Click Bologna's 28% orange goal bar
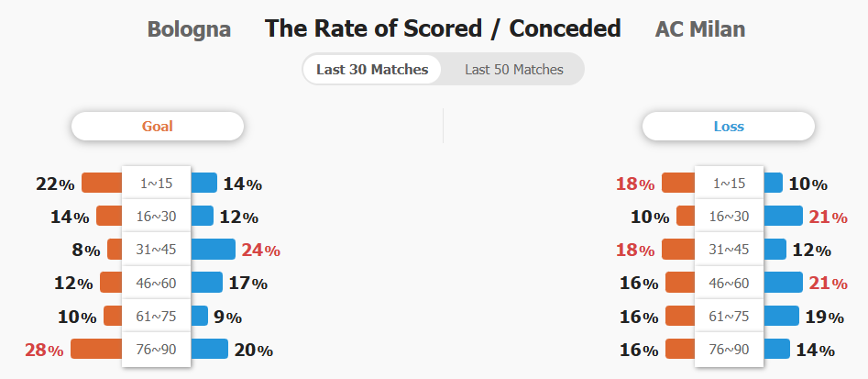This screenshot has width=868, height=379. click(96, 349)
